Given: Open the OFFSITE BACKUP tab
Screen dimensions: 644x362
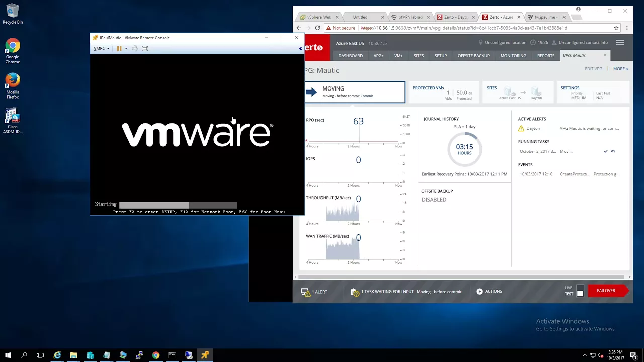Looking at the screenshot, I should pos(473,56).
